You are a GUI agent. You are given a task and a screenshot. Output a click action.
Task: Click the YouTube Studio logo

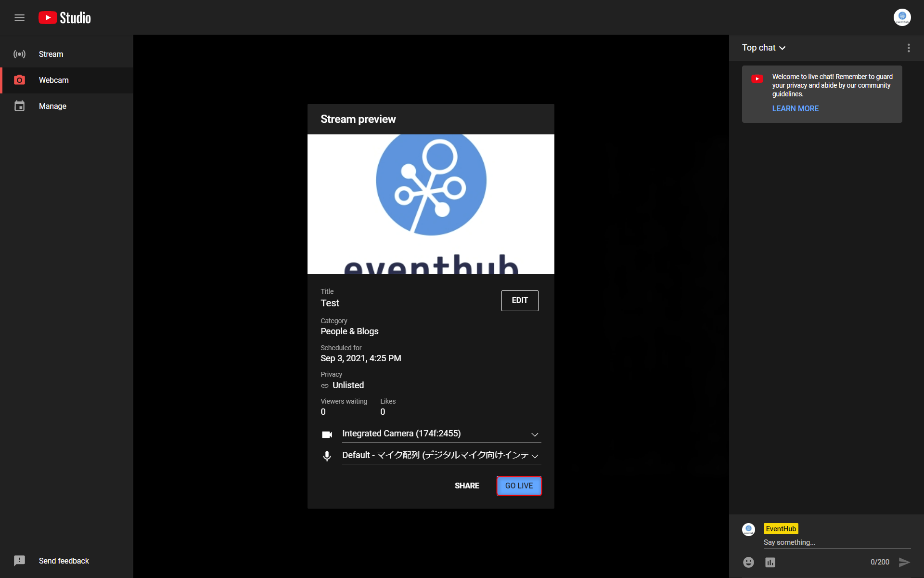64,18
